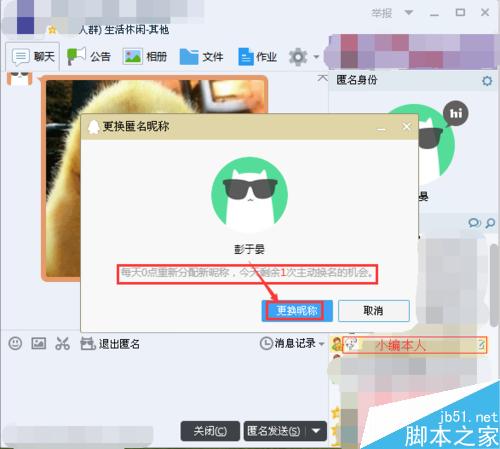Open the dropdown arrow beside 举报
Screen dimensions: 500x449
click(409, 13)
